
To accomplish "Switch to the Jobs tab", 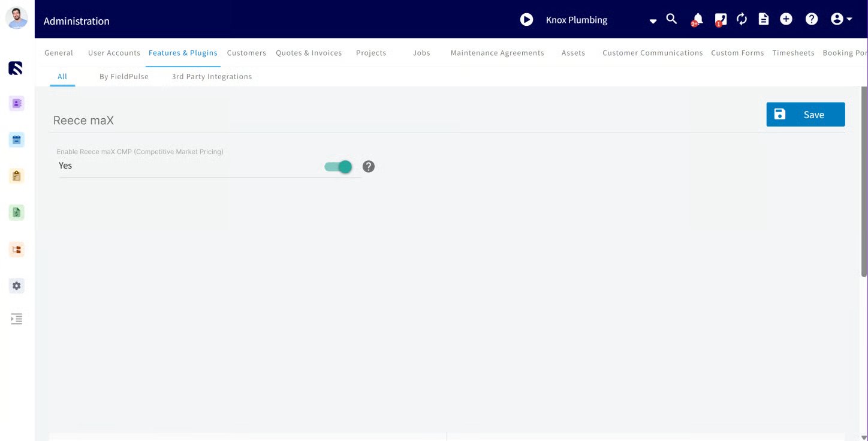I will (421, 53).
